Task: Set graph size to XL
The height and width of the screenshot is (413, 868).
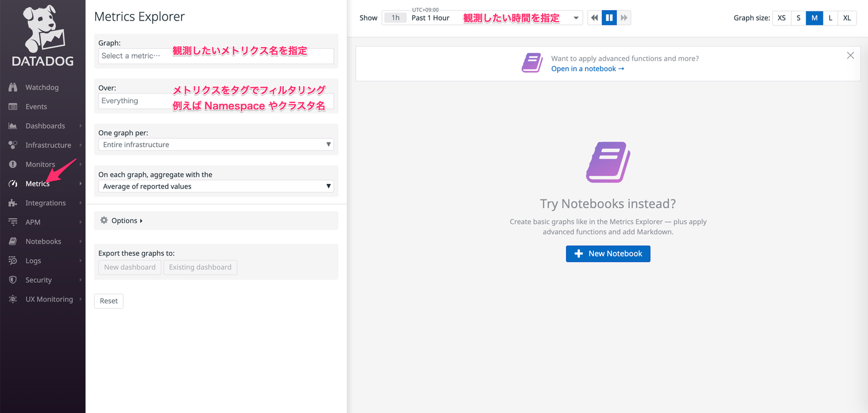Action: coord(847,18)
